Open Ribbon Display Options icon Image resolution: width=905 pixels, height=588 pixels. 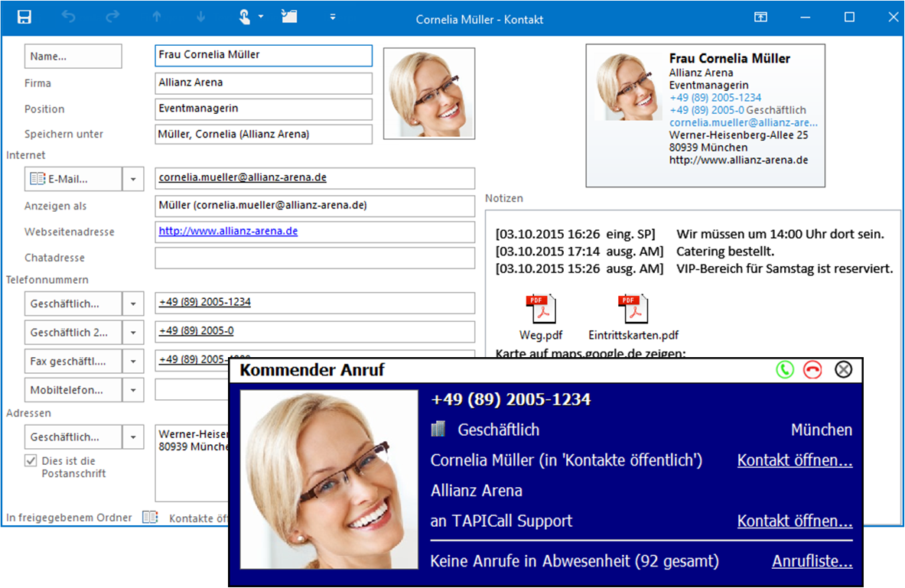pos(760,18)
